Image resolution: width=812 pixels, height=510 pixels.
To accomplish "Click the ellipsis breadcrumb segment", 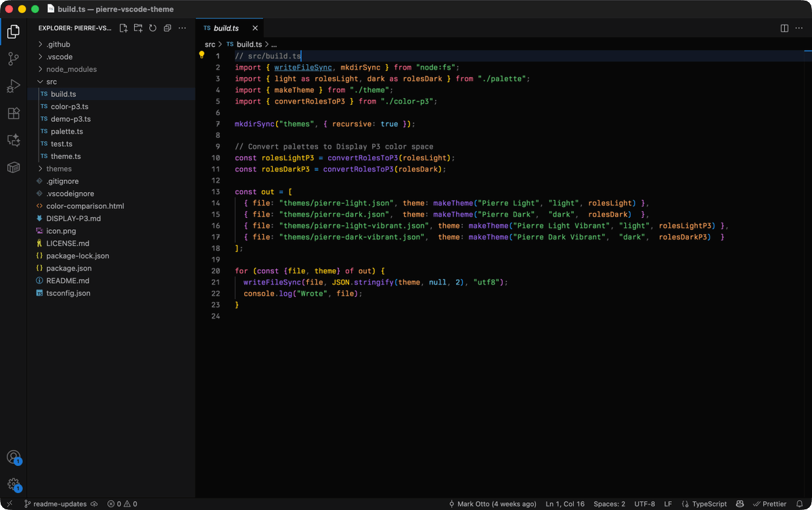I will coord(273,44).
